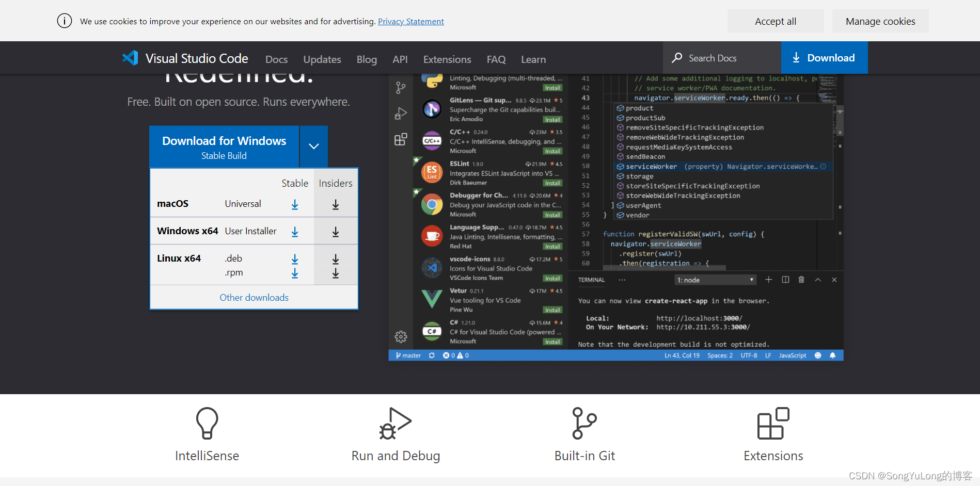This screenshot has height=486, width=980.
Task: Download Windows x64 User Installer stable
Action: (295, 232)
